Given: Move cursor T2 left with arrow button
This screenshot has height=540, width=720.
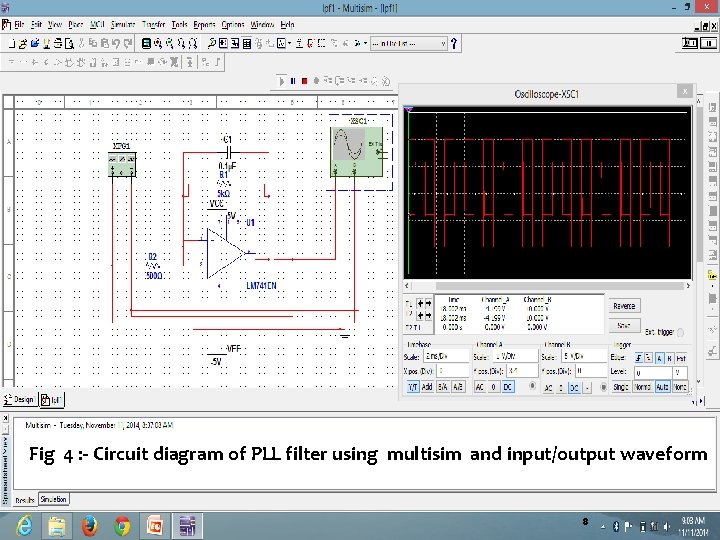Looking at the screenshot, I should click(420, 315).
